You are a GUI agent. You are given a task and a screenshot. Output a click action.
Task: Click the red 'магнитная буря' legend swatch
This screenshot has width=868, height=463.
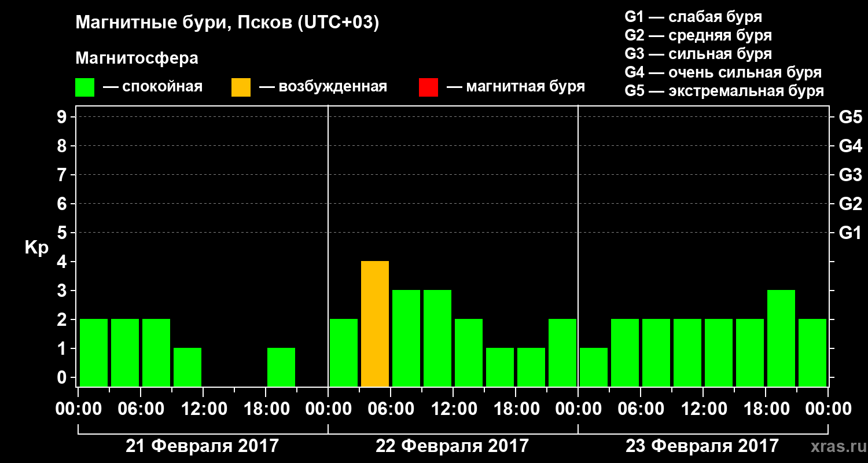[x=428, y=87]
